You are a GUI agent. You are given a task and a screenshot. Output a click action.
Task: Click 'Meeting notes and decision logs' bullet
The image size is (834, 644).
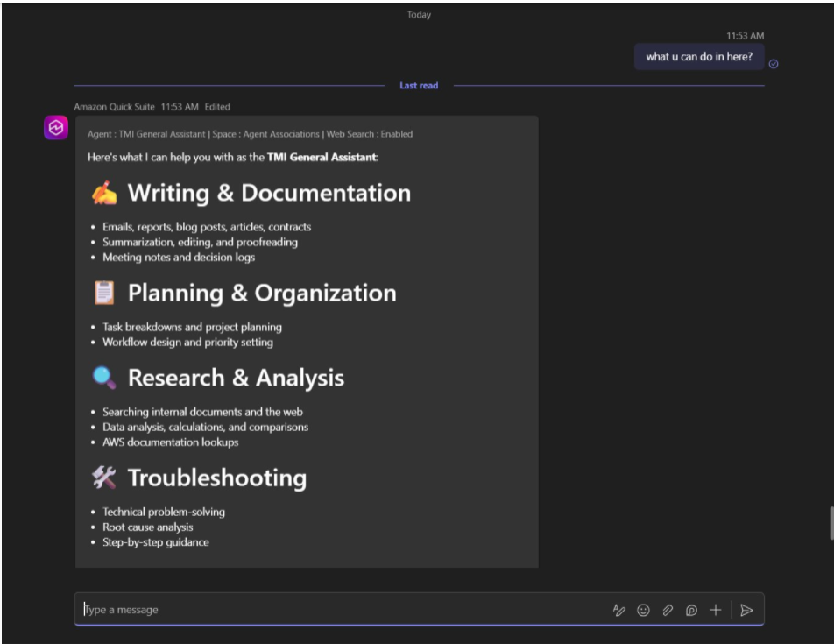pos(179,258)
